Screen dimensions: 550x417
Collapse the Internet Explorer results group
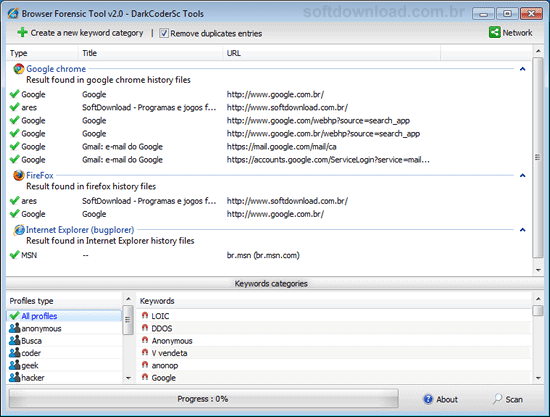tap(522, 230)
